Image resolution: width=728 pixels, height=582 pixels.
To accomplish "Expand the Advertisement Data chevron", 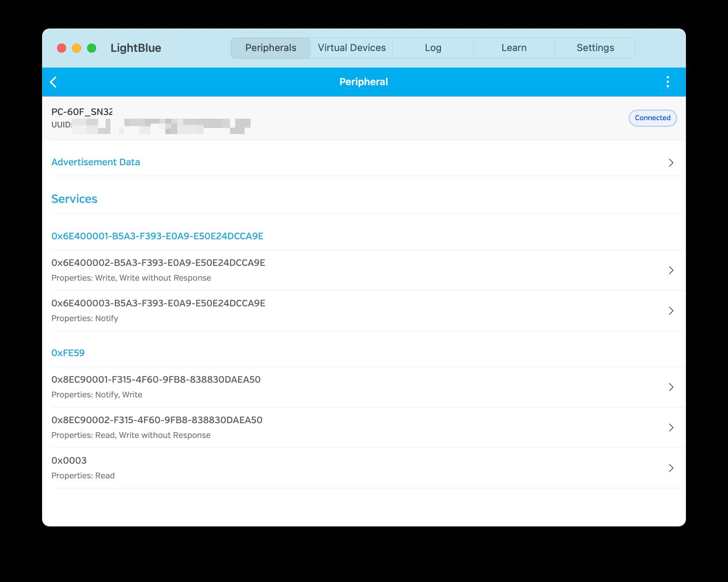I will [671, 163].
